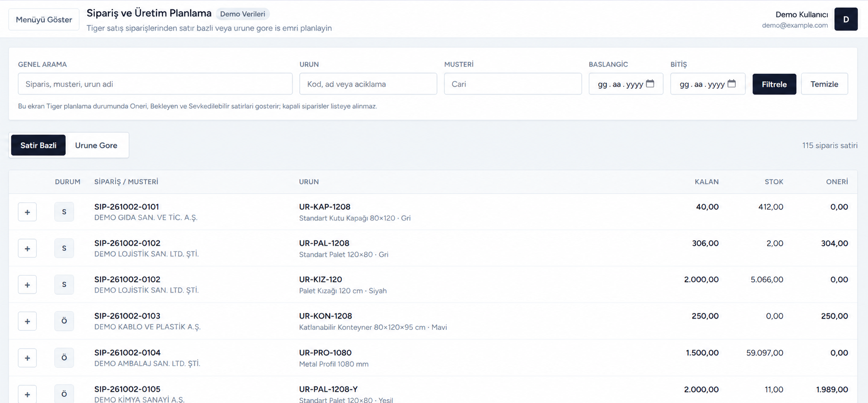Viewport: 868px width, 403px height.
Task: Expand the Standart Palet 120×80 · Gri row
Action: click(x=27, y=248)
